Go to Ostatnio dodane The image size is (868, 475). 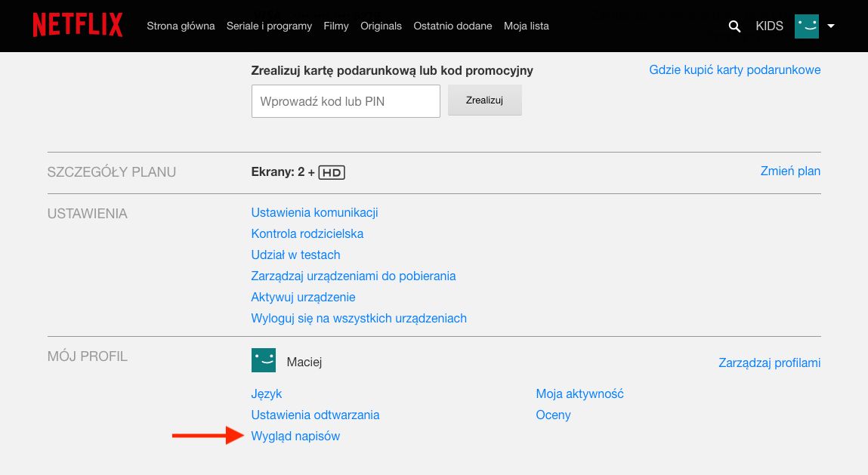[453, 26]
